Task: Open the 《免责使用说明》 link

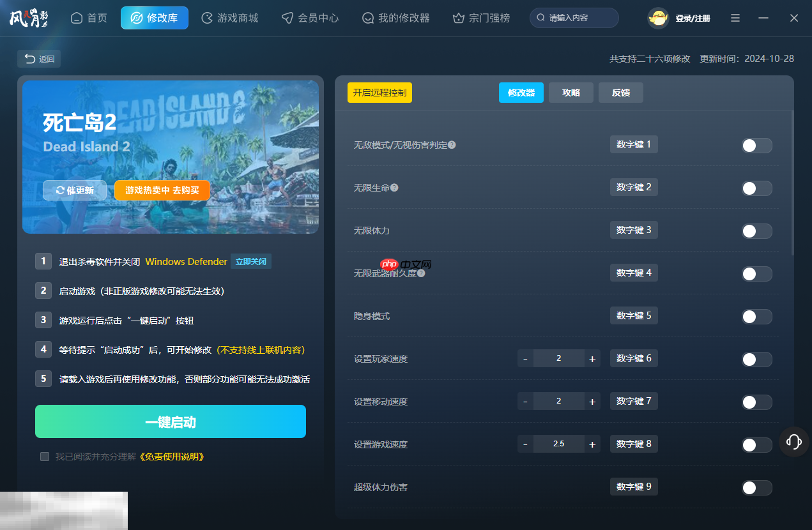Action: 171,457
